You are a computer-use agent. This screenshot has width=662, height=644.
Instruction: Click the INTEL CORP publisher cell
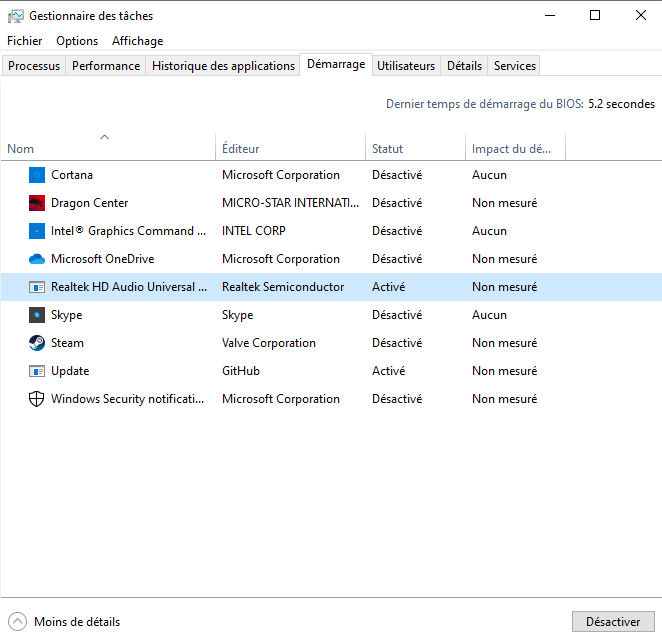[x=254, y=231]
